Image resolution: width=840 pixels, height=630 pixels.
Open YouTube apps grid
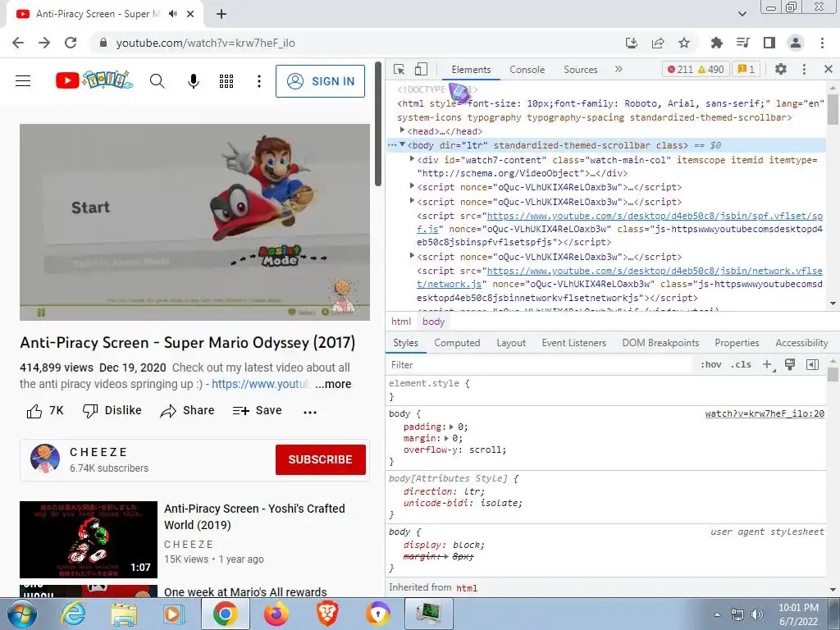(x=226, y=81)
